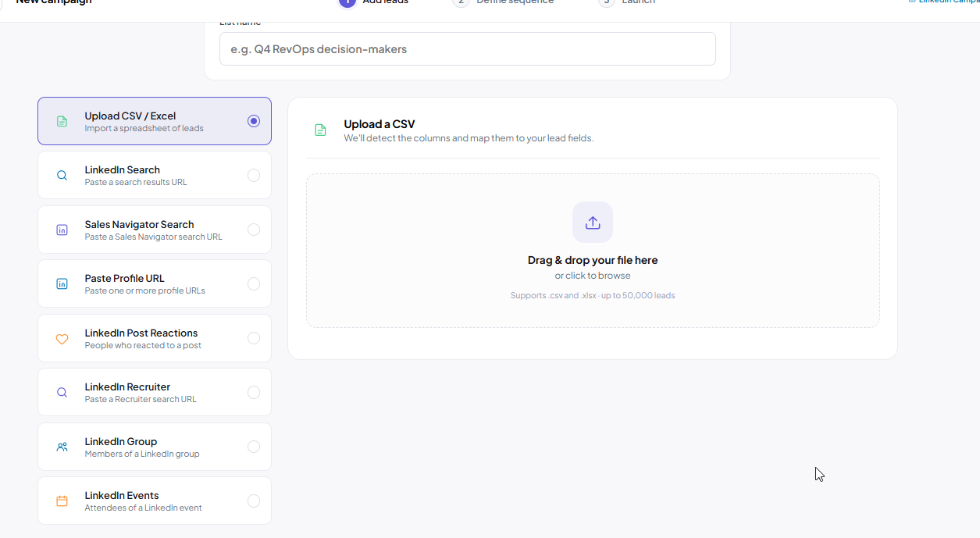Click the "LinkedIn Group" title text
The height and width of the screenshot is (538, 980).
point(121,441)
